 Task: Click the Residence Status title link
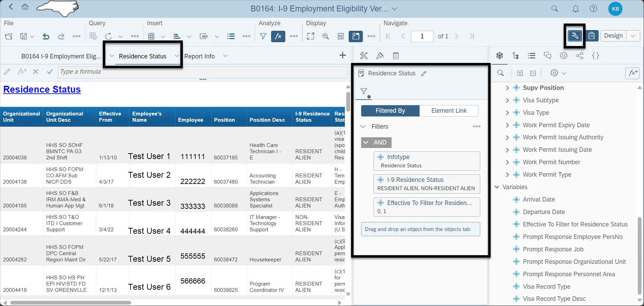coord(42,90)
